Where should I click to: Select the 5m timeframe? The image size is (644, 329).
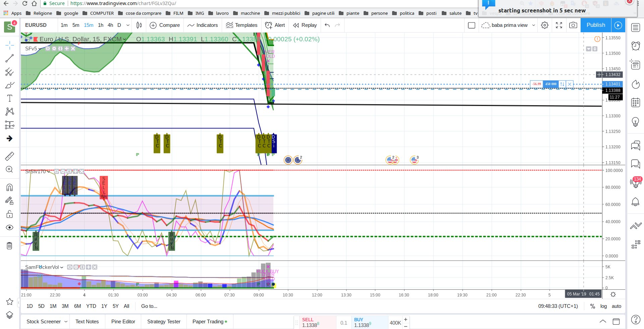tap(76, 25)
